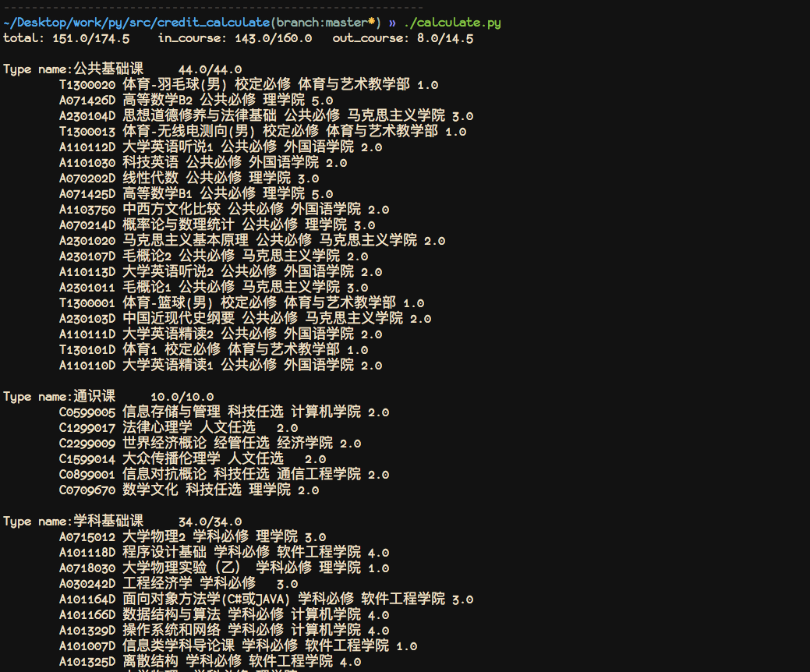This screenshot has width=810, height=672.
Task: Click the row A101164D 面向对象方法学(C#或JAVA)
Action: coord(267,599)
